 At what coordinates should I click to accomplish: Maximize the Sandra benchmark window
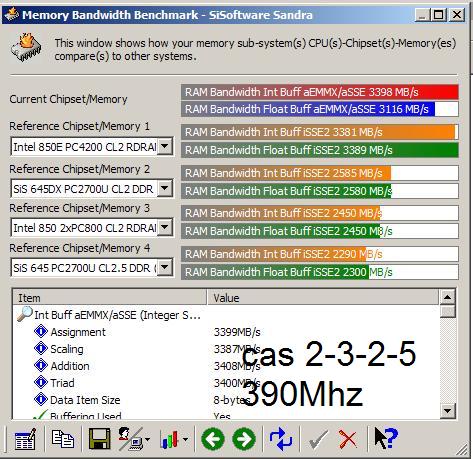coord(439,15)
